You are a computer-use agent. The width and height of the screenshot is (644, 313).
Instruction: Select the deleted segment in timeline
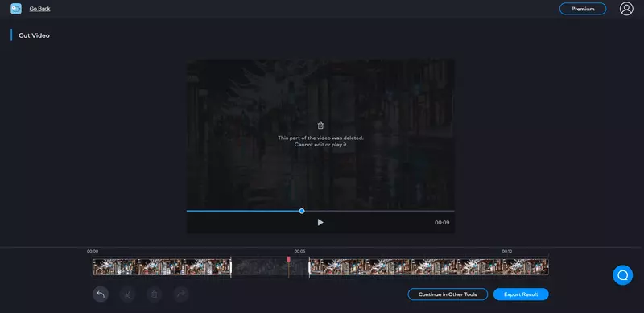(270, 267)
